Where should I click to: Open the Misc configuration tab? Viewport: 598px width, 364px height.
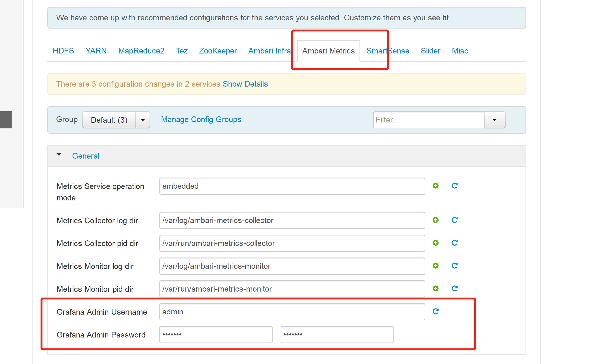click(460, 50)
